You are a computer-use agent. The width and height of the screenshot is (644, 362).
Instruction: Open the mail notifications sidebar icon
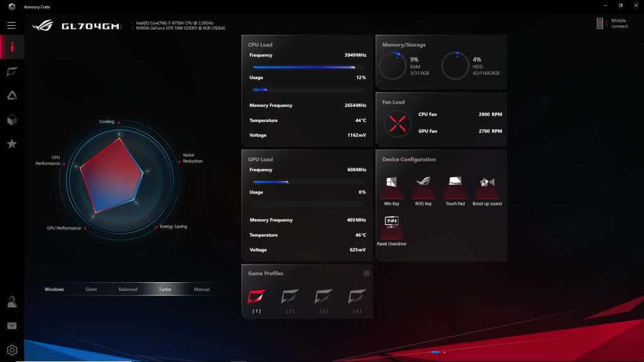[12, 326]
